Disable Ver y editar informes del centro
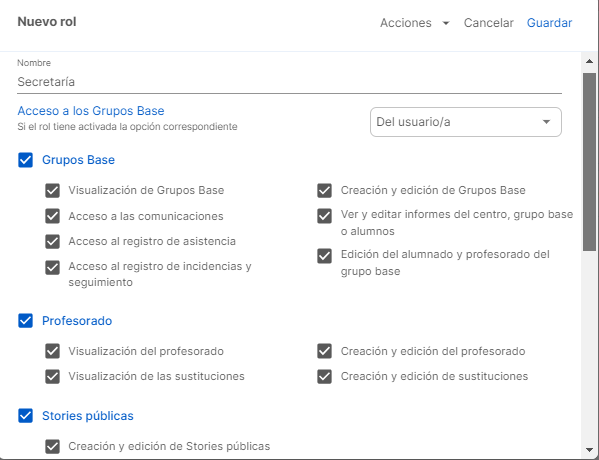Viewport: 599px width, 460px height. 324,216
